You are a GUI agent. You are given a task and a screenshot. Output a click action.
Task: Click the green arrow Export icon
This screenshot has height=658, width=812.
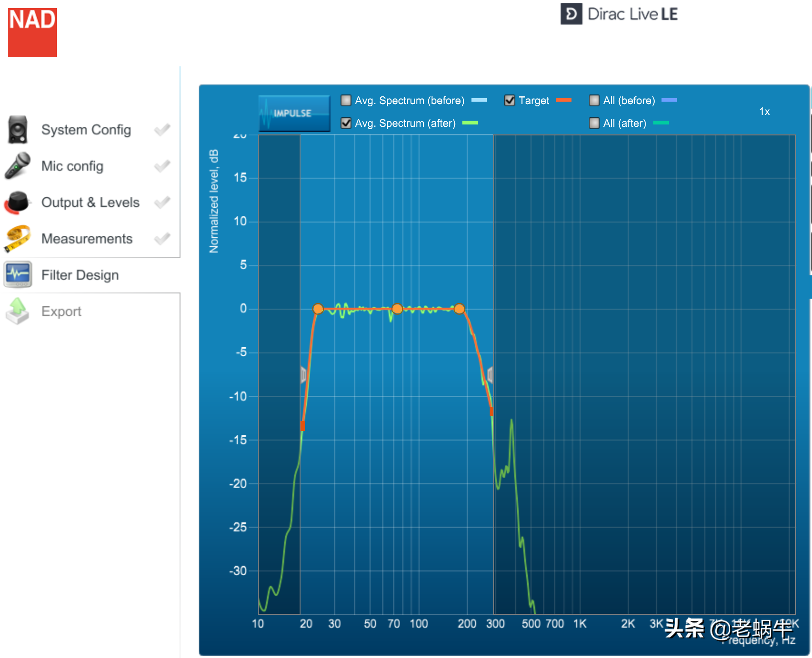click(18, 311)
